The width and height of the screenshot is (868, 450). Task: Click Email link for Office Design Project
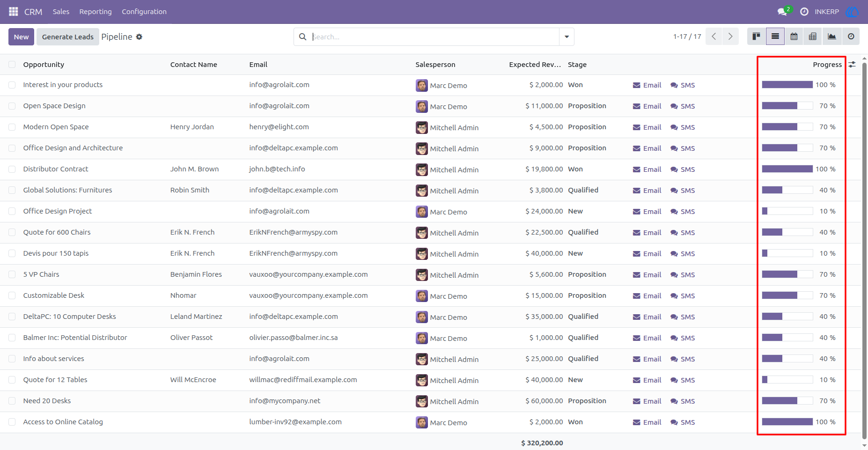(x=647, y=212)
